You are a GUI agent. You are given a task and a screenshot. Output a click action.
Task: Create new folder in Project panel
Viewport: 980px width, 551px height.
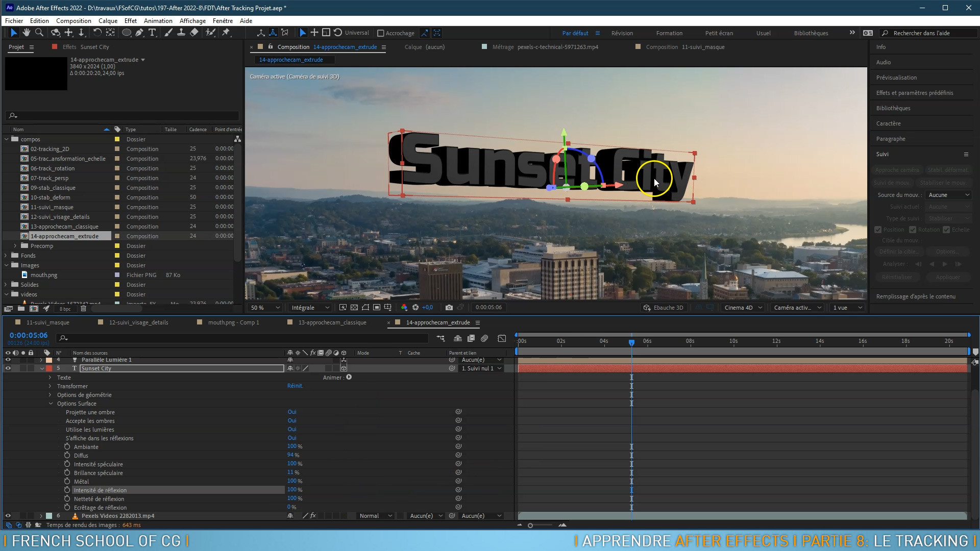tap(21, 309)
